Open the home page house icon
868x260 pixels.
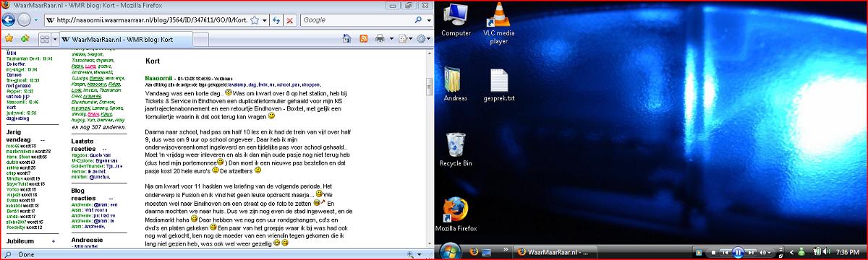346,38
